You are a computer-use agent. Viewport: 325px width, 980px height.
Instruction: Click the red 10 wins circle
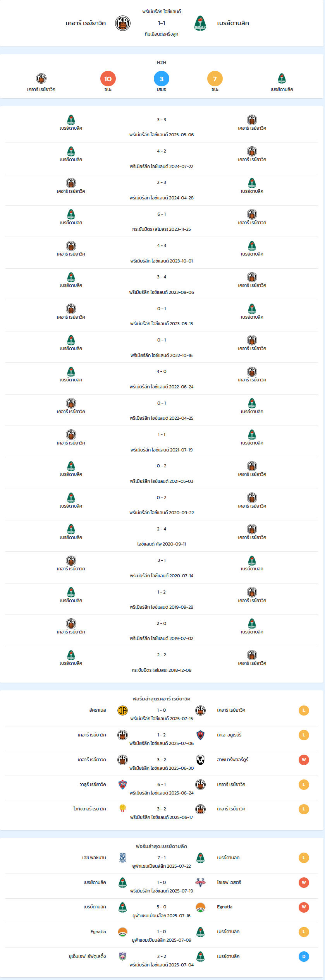[x=108, y=79]
